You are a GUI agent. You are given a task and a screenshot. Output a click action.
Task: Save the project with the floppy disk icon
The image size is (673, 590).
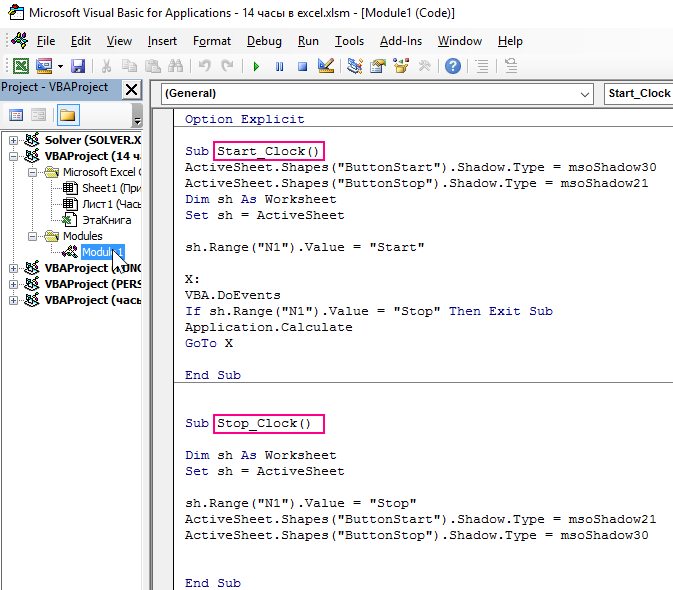(x=78, y=66)
